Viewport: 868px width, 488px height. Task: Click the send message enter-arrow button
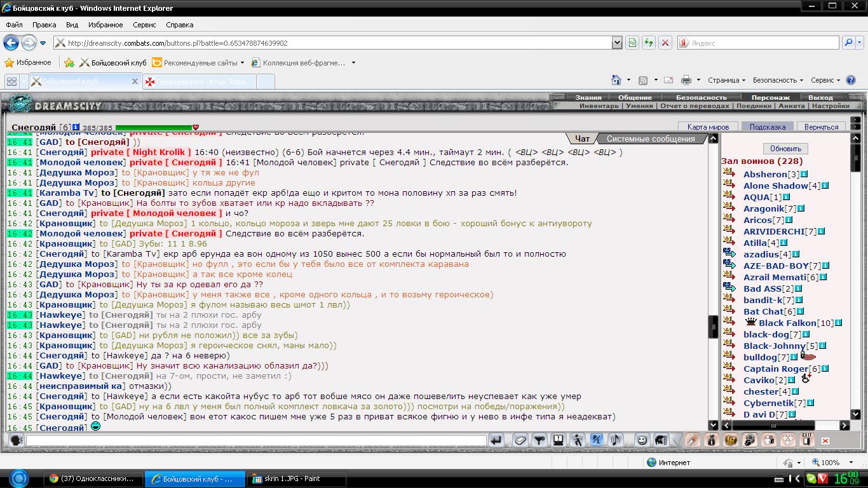(x=496, y=440)
